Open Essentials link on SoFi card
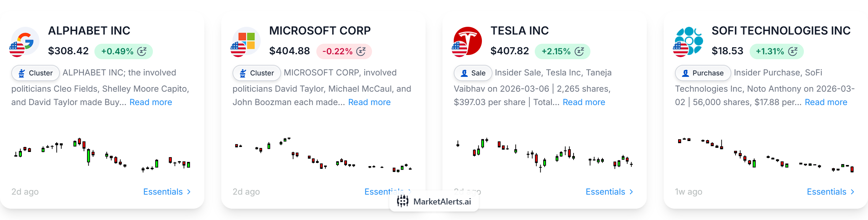Image resolution: width=868 pixels, height=220 pixels. pyautogui.click(x=831, y=192)
